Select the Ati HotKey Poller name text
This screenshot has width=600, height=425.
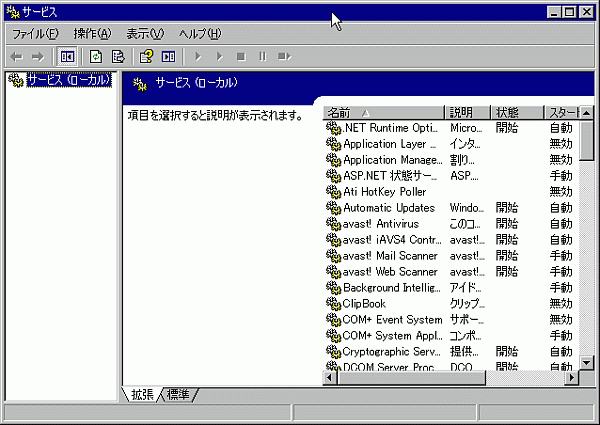coord(385,192)
